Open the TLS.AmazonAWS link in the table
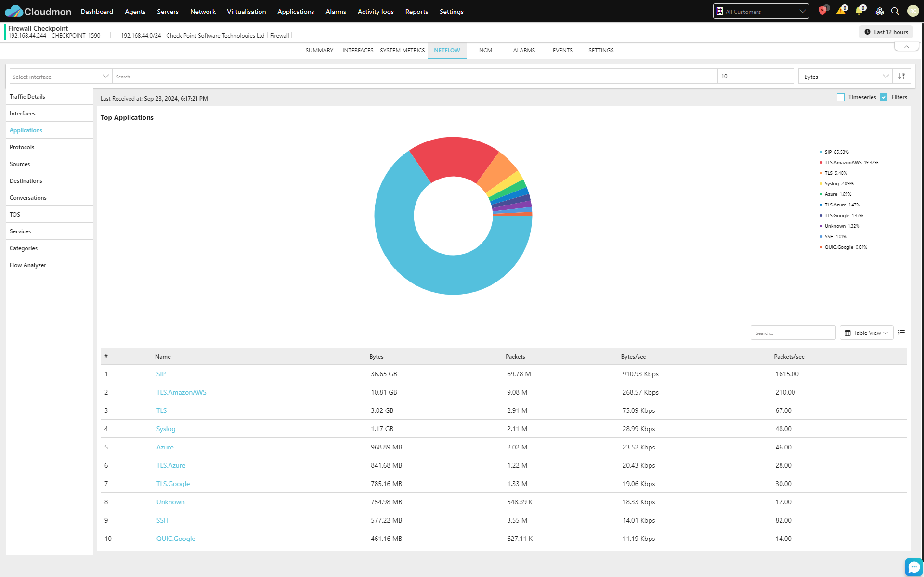The width and height of the screenshot is (924, 577). click(x=181, y=392)
